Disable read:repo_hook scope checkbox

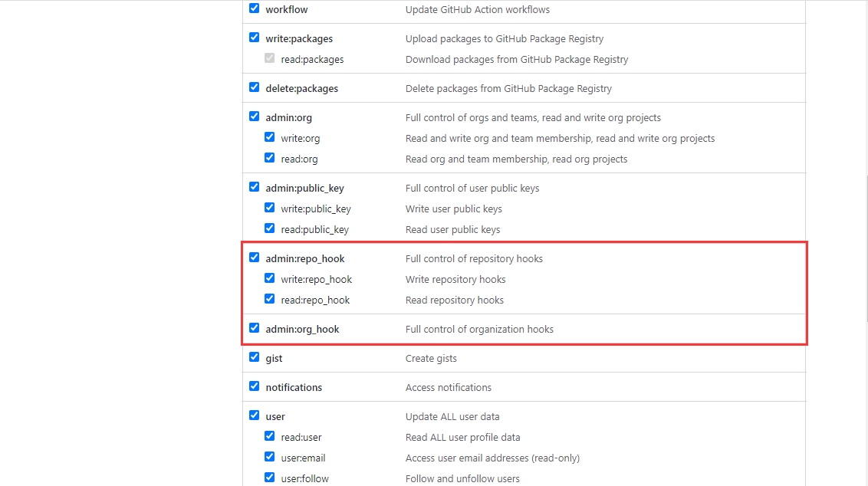[269, 299]
